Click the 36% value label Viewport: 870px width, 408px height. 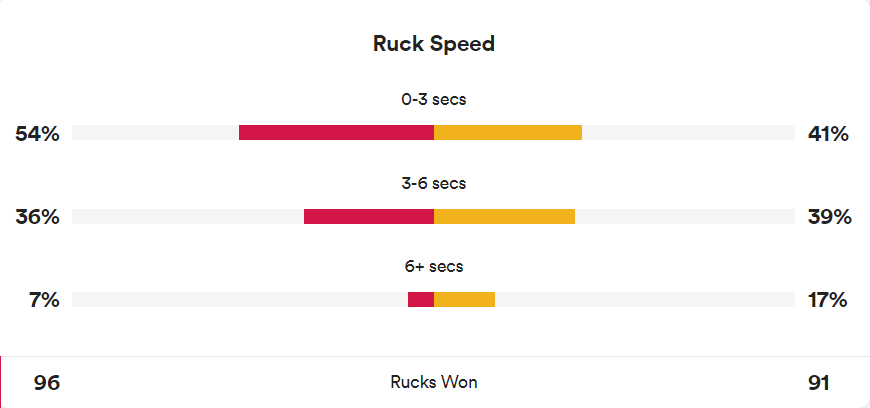tap(37, 217)
